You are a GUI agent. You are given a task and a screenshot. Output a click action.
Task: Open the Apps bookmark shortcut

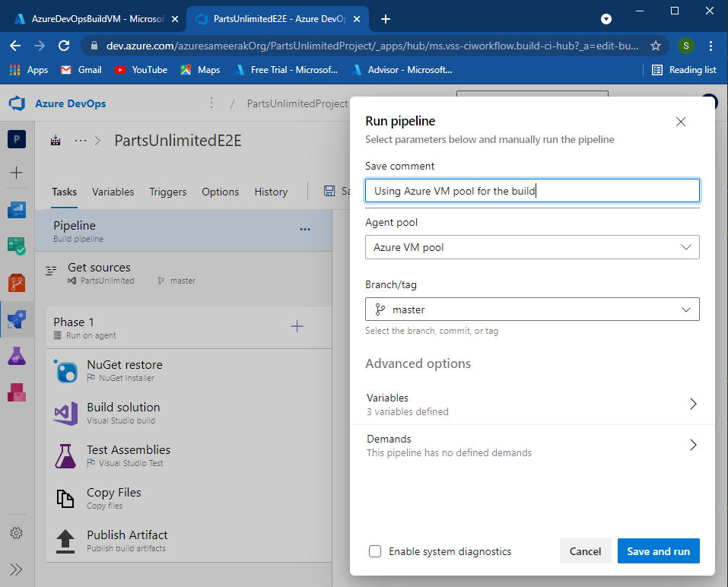pyautogui.click(x=28, y=70)
